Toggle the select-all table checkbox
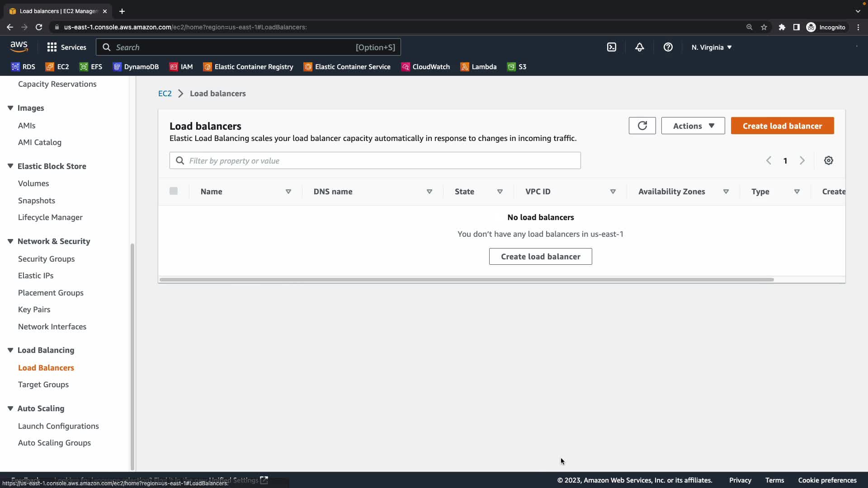868x488 pixels. coord(174,191)
